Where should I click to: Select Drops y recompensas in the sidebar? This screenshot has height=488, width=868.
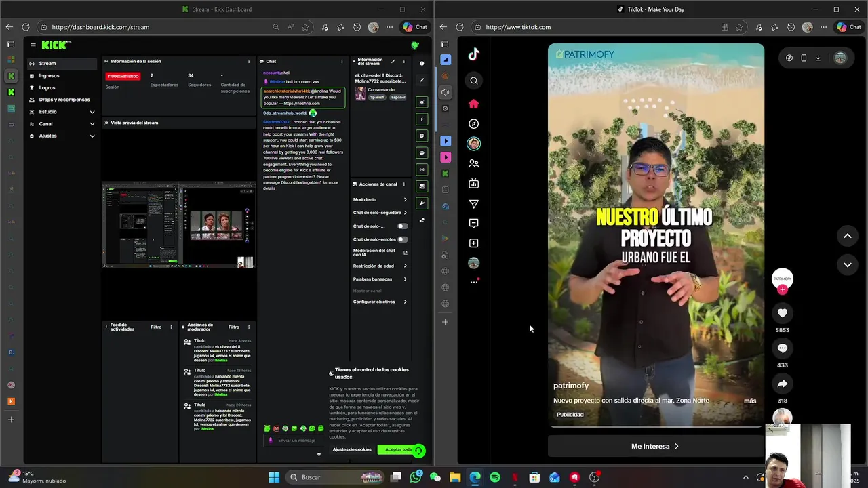(x=62, y=100)
